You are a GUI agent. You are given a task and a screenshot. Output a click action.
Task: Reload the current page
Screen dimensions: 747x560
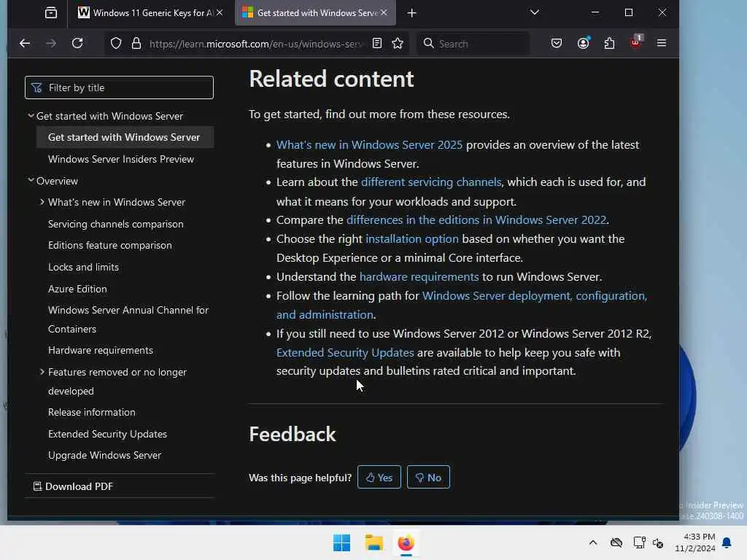pyautogui.click(x=77, y=43)
